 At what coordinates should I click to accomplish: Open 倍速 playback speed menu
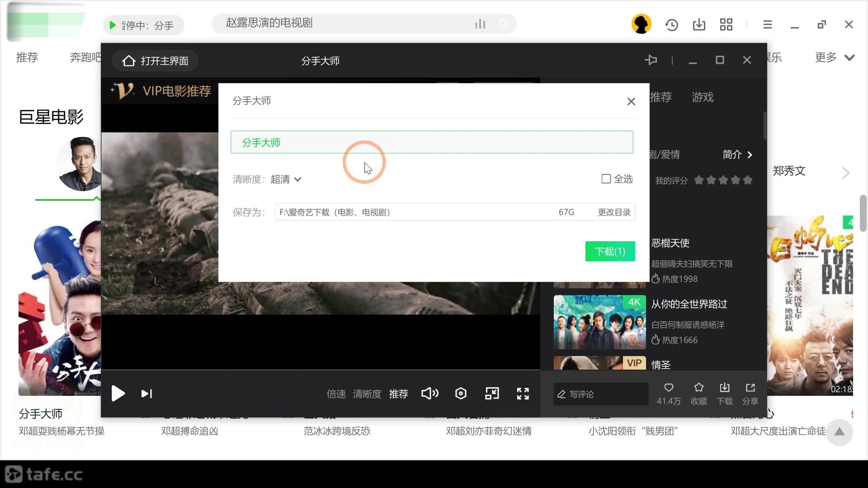coord(336,394)
